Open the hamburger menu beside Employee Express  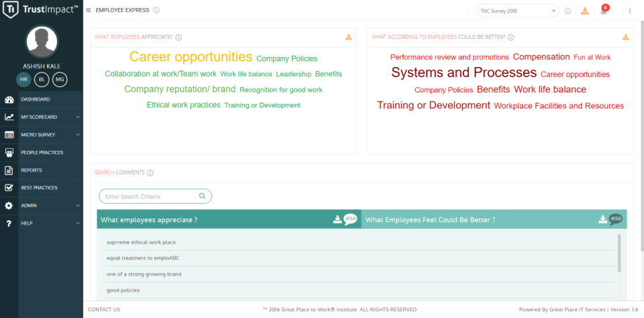[x=89, y=10]
